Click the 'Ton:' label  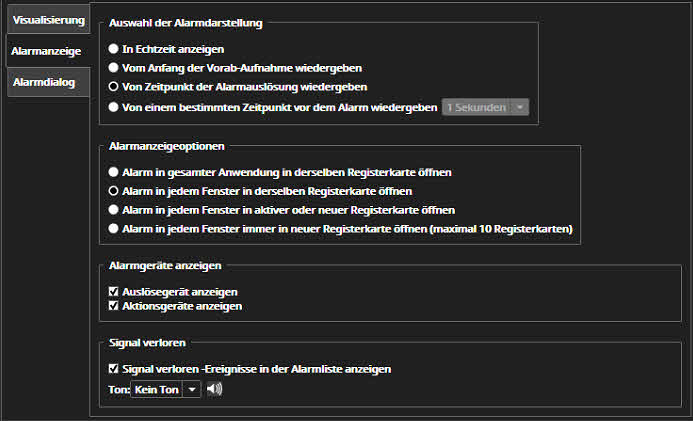[x=118, y=389]
